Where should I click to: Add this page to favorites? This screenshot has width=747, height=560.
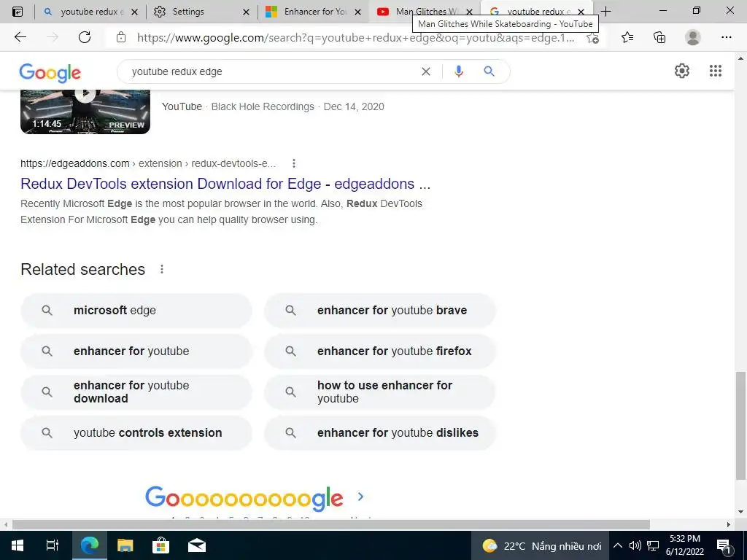(x=592, y=38)
